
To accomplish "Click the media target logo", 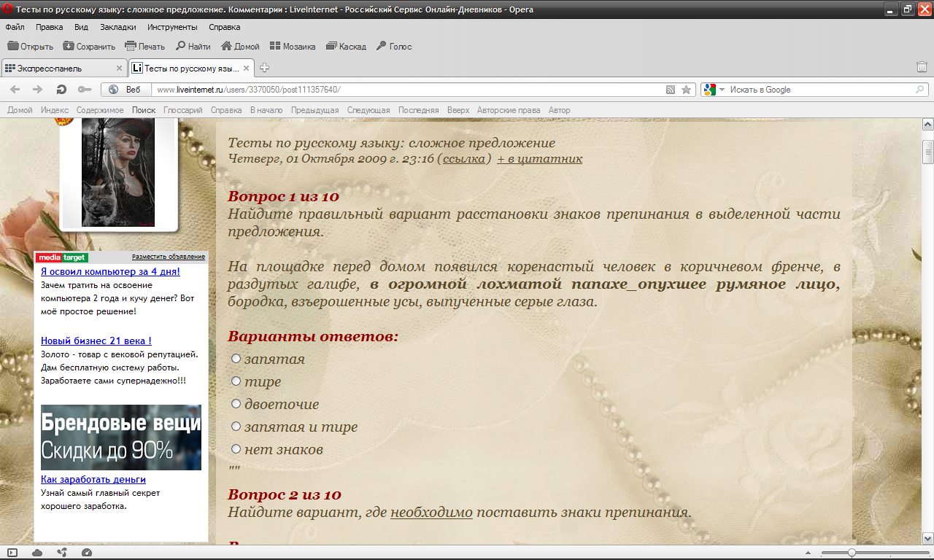I will 62,257.
